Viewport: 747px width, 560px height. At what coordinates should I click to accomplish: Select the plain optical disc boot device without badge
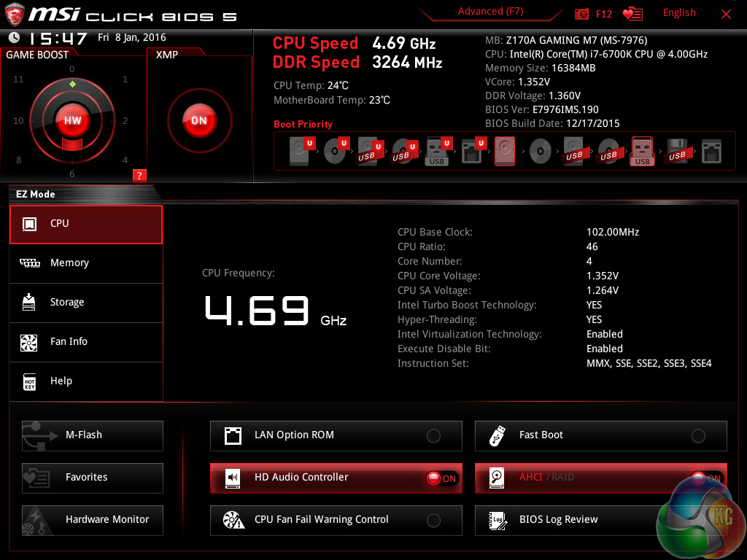click(x=541, y=152)
